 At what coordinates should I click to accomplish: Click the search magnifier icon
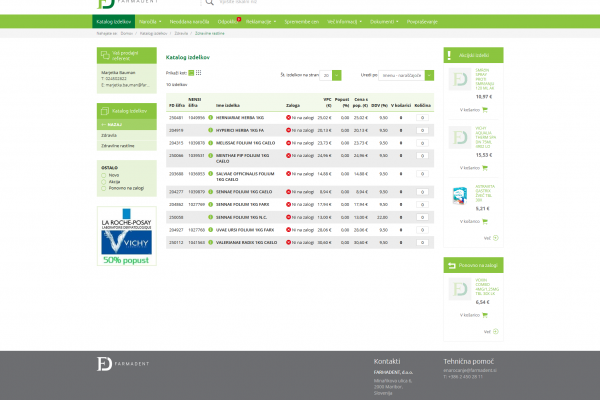[x=209, y=2]
